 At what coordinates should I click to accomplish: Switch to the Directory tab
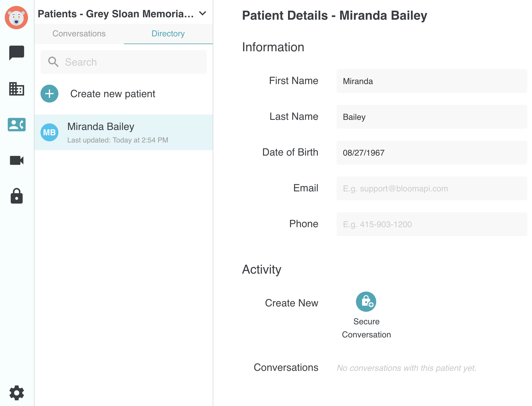(x=168, y=34)
